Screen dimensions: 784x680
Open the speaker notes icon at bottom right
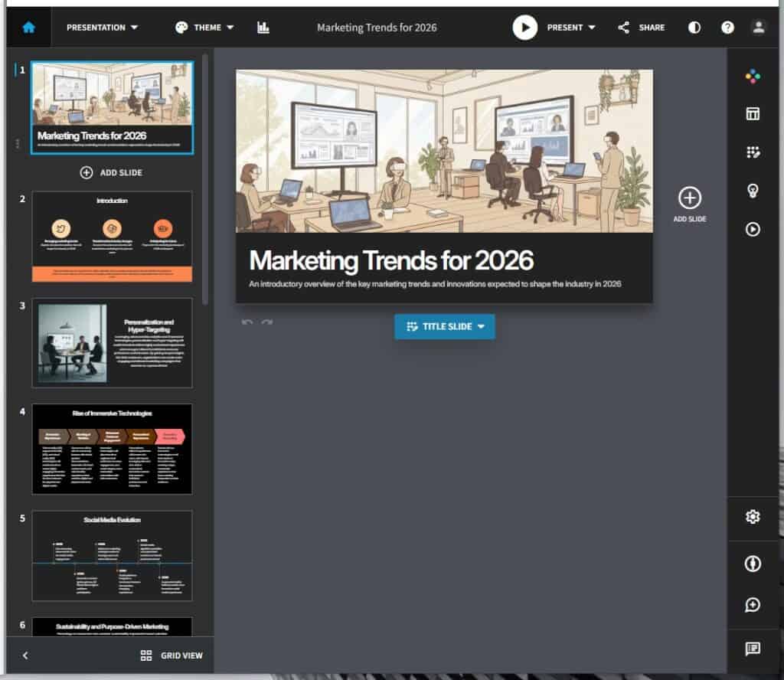(x=753, y=649)
